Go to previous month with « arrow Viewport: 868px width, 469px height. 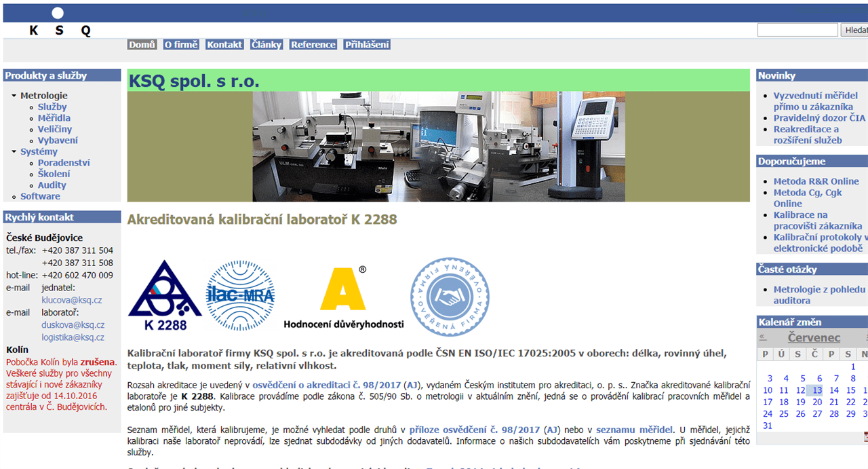[763, 337]
